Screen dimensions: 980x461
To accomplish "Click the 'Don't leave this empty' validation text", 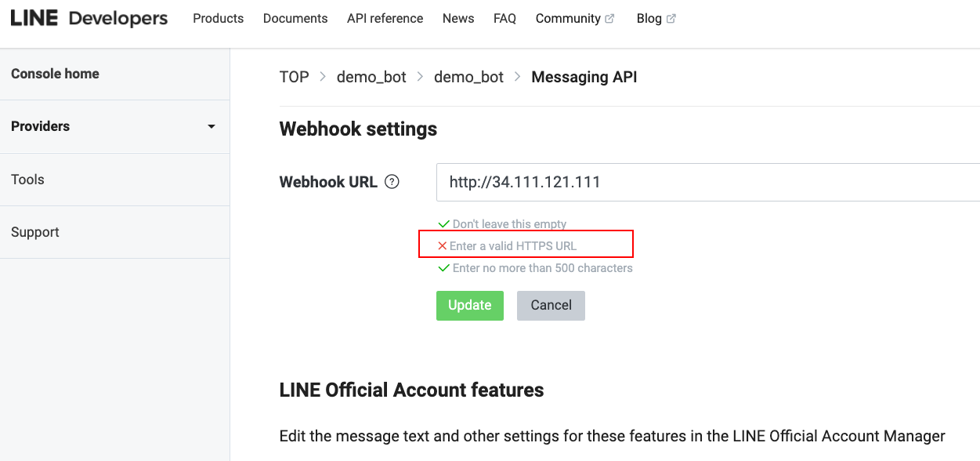I will pyautogui.click(x=509, y=224).
